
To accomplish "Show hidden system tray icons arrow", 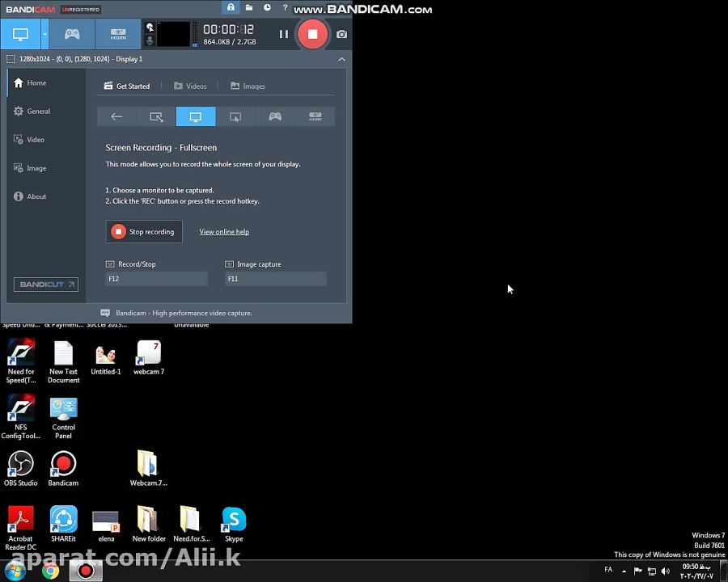I will pos(624,571).
